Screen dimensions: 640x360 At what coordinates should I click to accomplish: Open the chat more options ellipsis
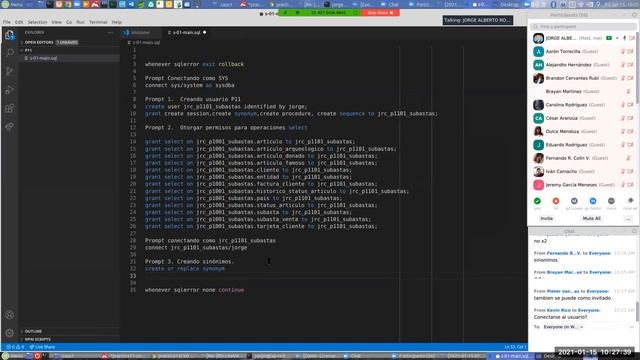[631, 327]
